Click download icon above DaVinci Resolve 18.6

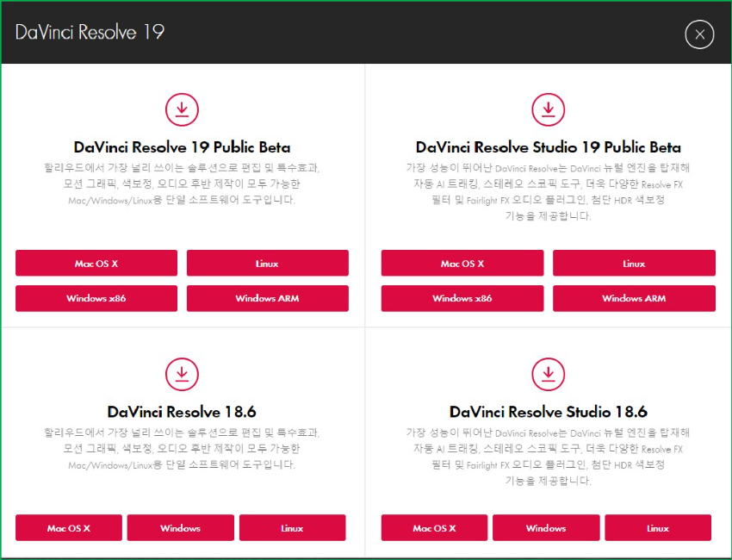coord(182,373)
